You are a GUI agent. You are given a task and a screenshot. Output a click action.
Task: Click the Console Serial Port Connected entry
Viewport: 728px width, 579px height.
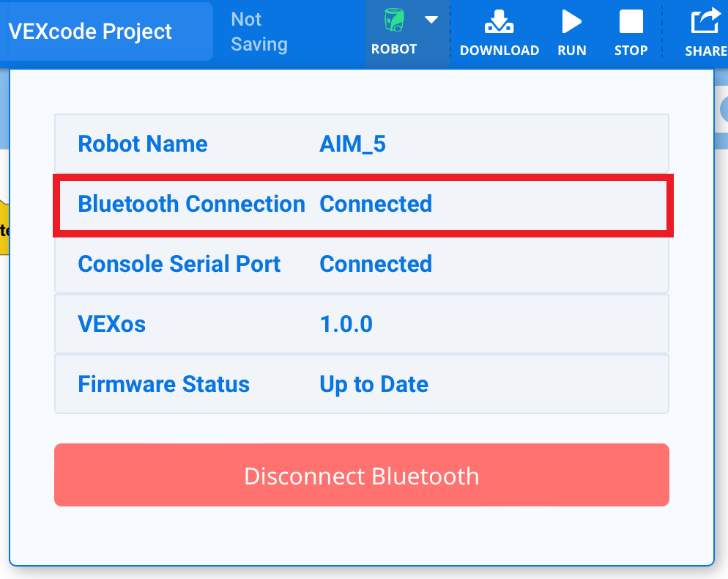pos(363,264)
